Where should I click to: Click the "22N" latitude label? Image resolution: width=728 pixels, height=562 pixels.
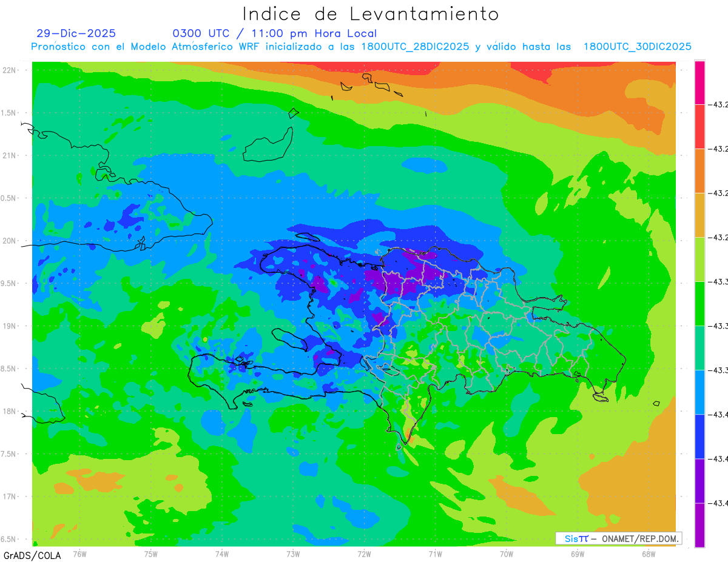[9, 70]
